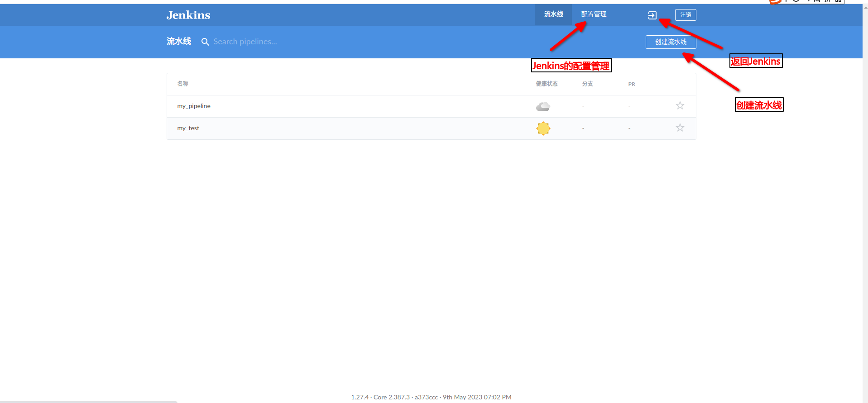The width and height of the screenshot is (868, 403).
Task: Go home via the Jenkins logo
Action: click(188, 15)
